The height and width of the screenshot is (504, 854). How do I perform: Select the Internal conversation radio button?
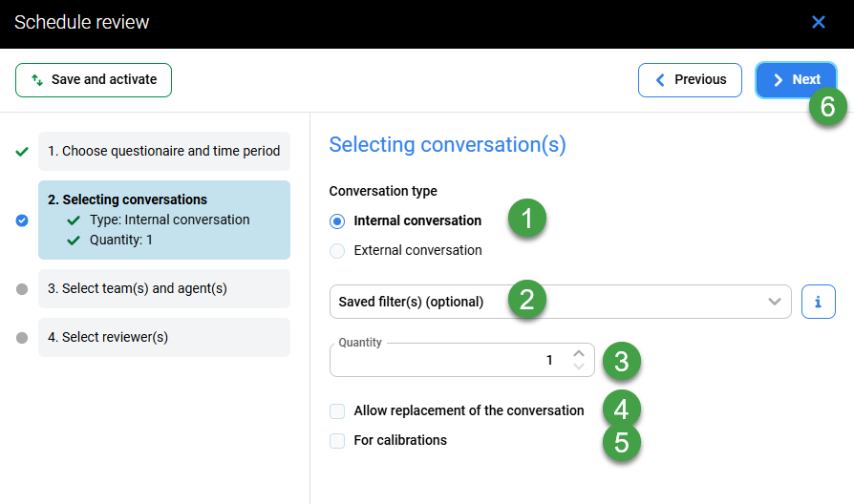coord(337,220)
